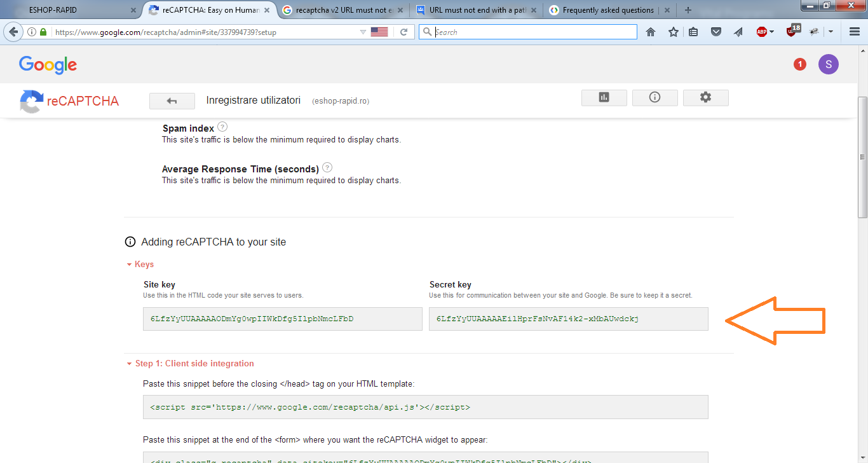Viewport: 868px width, 463px height.
Task: Click in the browser Search field
Action: coord(527,32)
